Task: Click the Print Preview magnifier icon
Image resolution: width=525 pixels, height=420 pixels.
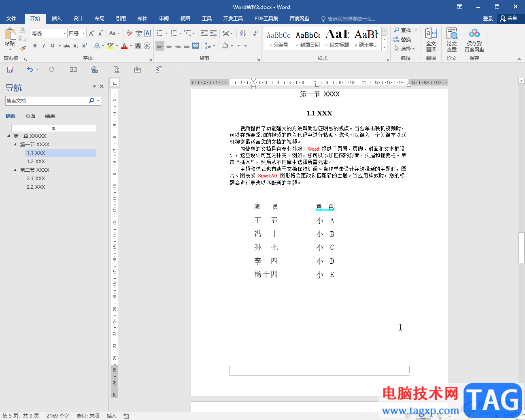Action: pos(116,70)
